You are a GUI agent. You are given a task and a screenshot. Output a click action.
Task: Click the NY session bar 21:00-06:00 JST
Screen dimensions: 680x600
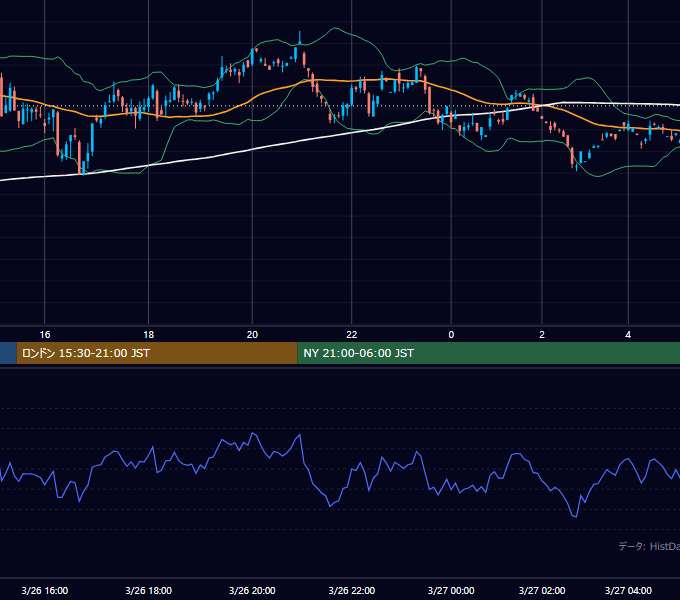tap(489, 353)
